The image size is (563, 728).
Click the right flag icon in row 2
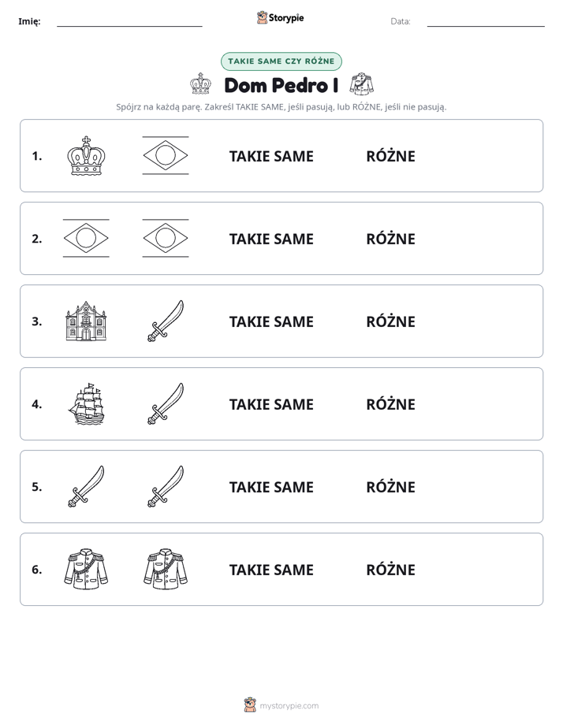(166, 238)
